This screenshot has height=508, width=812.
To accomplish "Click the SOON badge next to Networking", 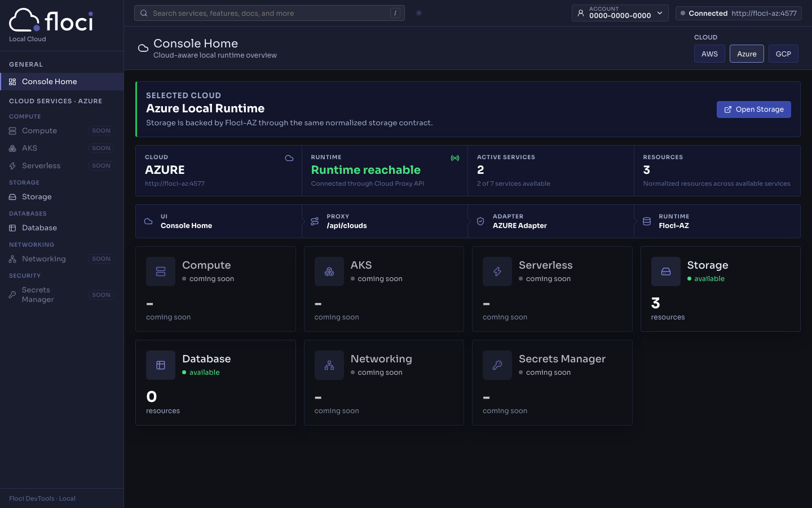I will click(x=101, y=259).
